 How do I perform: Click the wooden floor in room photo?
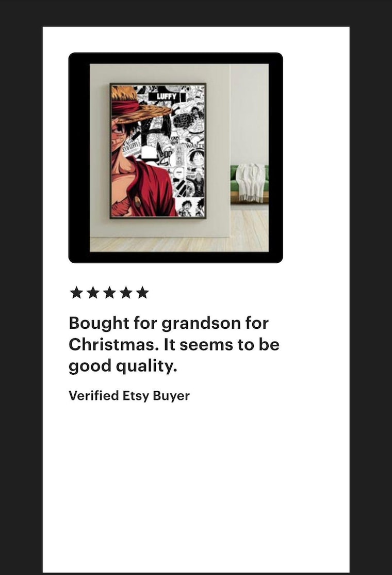[x=179, y=244]
